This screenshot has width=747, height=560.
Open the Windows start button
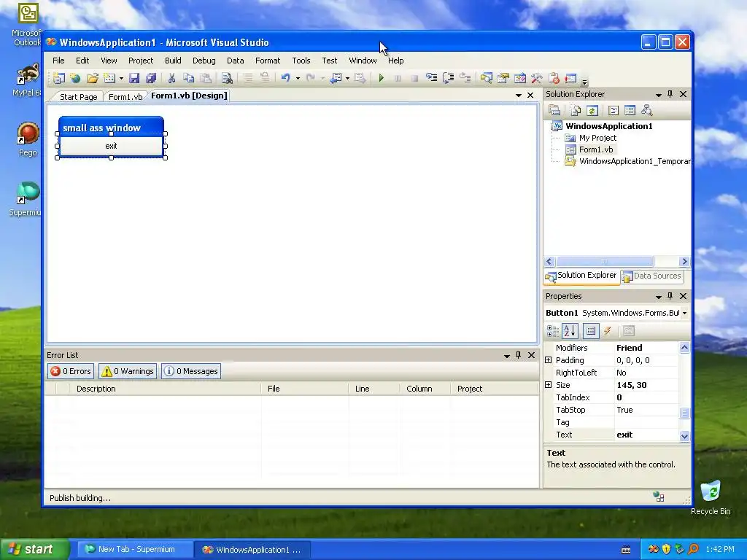pos(34,549)
